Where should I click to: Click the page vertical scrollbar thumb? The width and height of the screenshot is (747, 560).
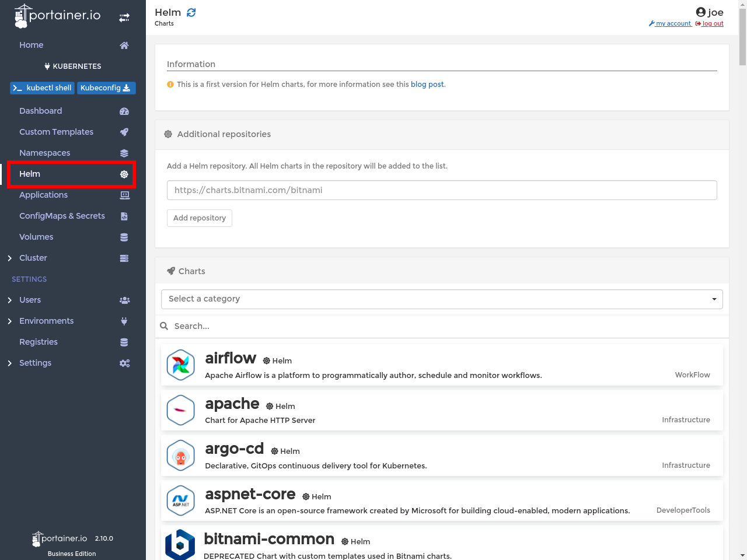click(x=742, y=36)
